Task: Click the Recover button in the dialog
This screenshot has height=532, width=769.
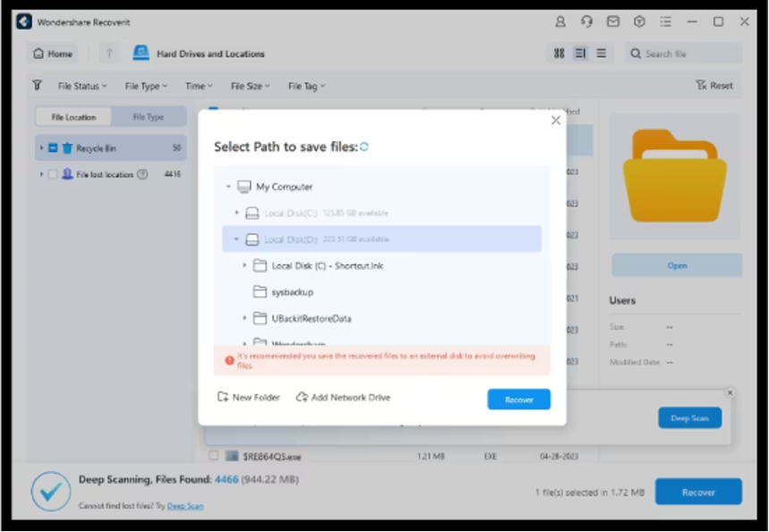Action: pyautogui.click(x=519, y=400)
